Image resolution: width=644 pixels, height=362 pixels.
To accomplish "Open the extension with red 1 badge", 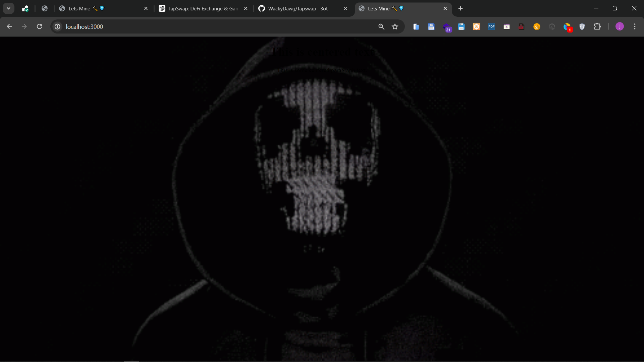I will coord(567,27).
